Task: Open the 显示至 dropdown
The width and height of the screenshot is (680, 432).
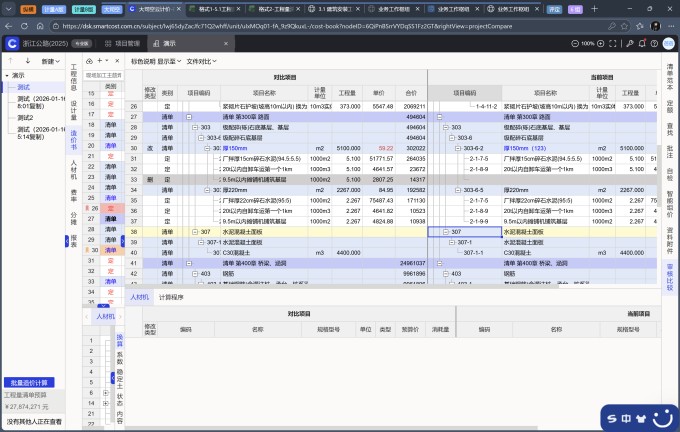Action: point(168,61)
